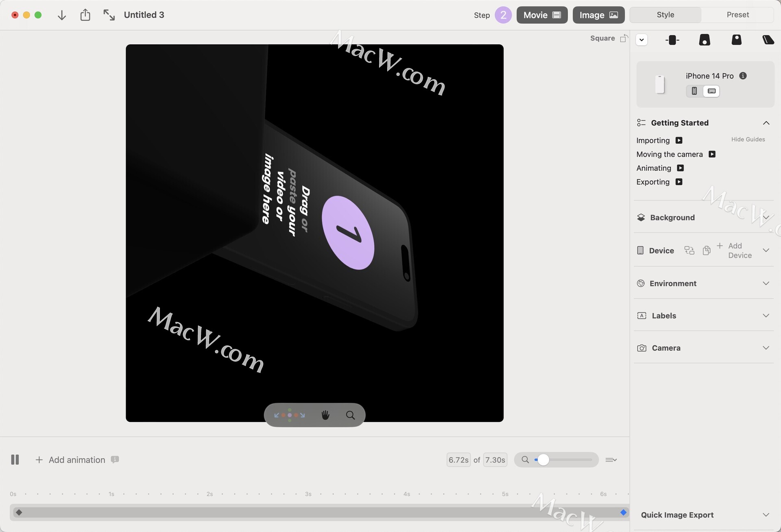Click the expand arrows fullscreen icon

[109, 15]
